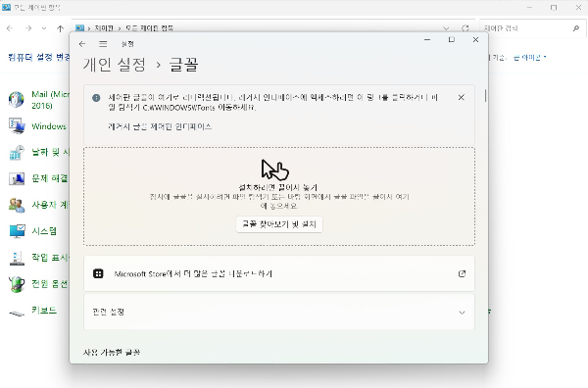The width and height of the screenshot is (588, 388).
Task: Open Settings hamburger navigation menu
Action: click(x=103, y=44)
